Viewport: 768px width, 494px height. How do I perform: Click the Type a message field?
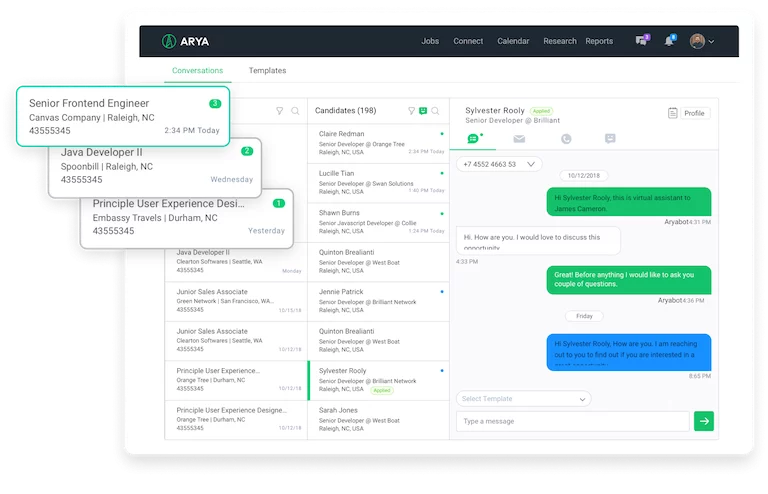click(x=572, y=421)
